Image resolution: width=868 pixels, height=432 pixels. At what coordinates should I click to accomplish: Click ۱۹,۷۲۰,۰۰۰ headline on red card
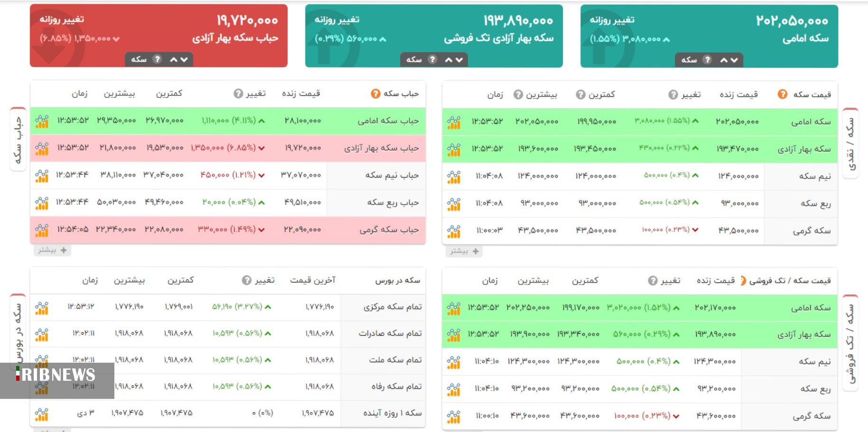point(247,20)
